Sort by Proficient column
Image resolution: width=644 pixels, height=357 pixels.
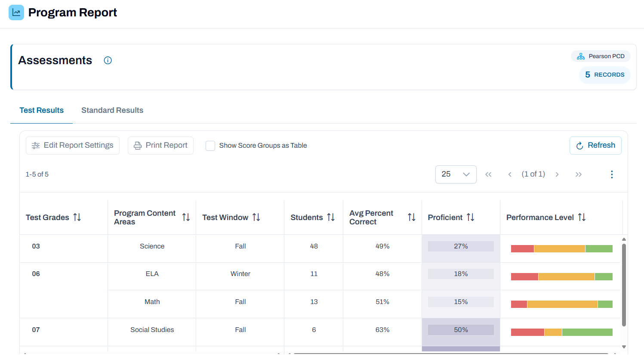[x=470, y=217]
